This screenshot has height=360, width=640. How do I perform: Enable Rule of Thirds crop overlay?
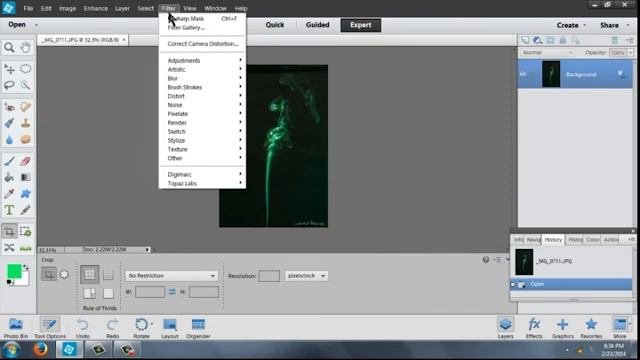point(89,275)
